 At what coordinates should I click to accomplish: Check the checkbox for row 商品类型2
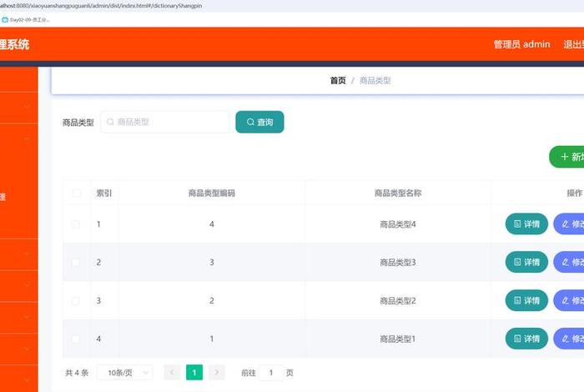76,301
